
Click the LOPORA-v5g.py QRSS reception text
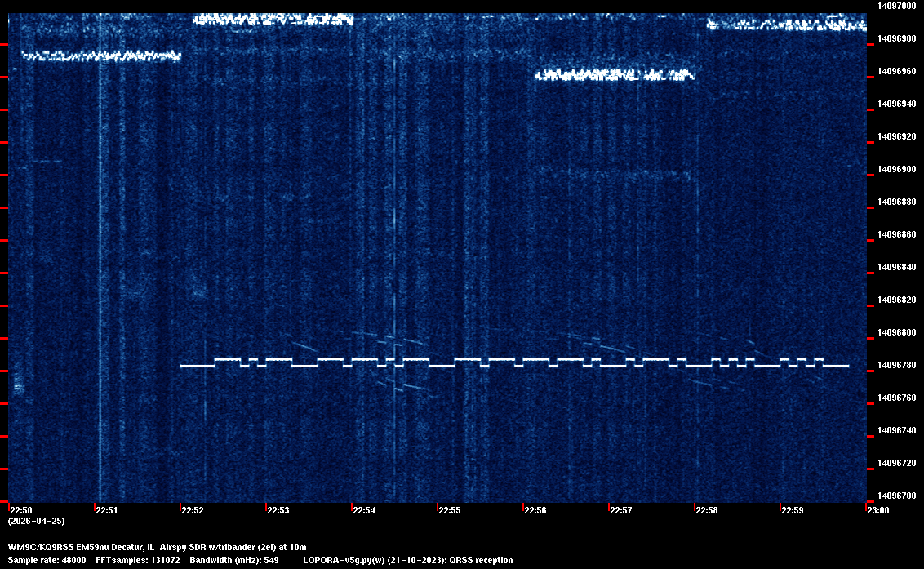[x=407, y=560]
